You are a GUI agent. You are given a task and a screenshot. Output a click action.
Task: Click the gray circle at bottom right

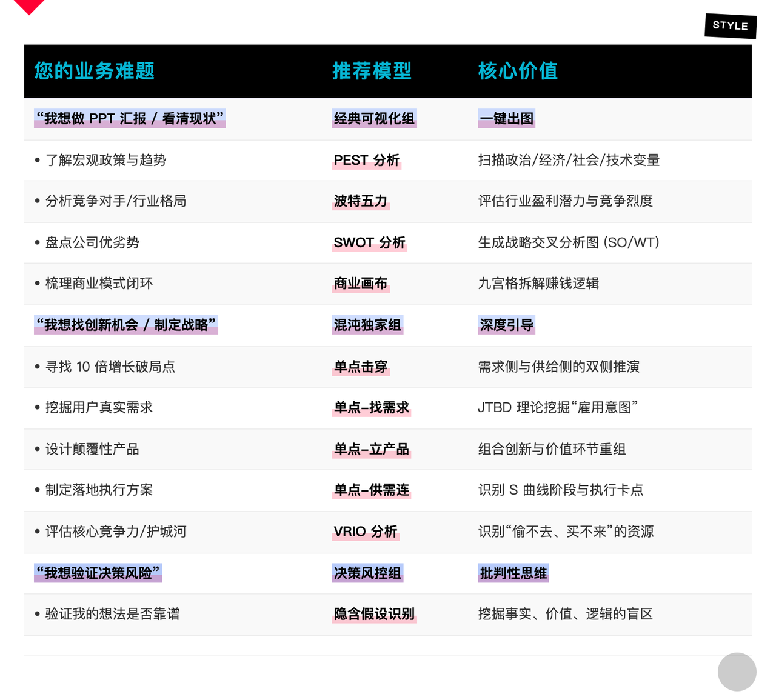click(737, 672)
